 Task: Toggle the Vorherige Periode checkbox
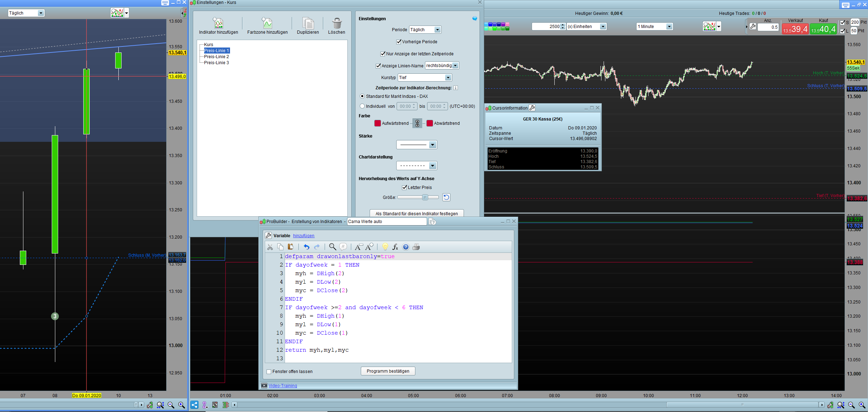[399, 42]
